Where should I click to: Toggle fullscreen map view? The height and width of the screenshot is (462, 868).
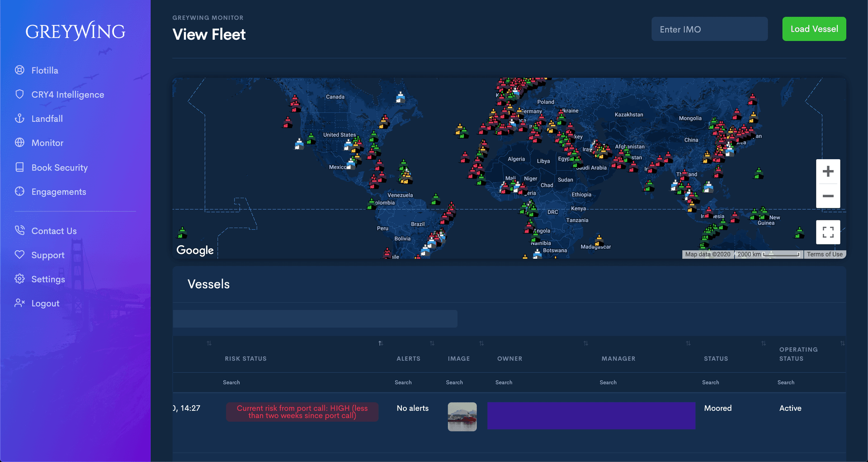(828, 232)
